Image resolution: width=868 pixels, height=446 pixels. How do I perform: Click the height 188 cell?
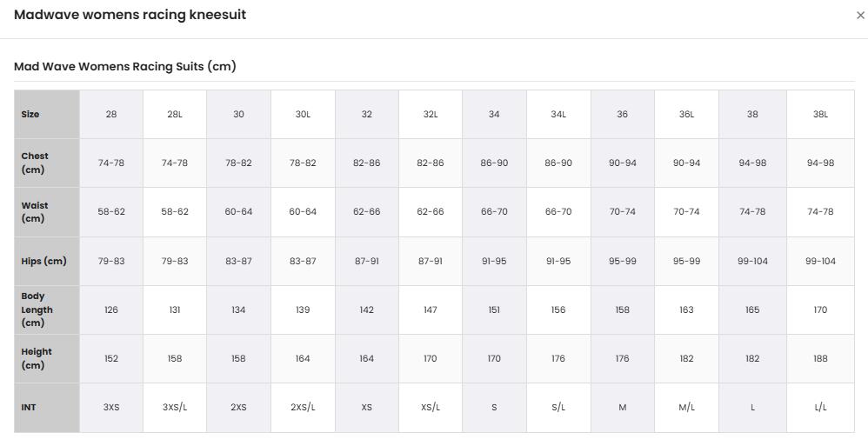[x=820, y=358]
